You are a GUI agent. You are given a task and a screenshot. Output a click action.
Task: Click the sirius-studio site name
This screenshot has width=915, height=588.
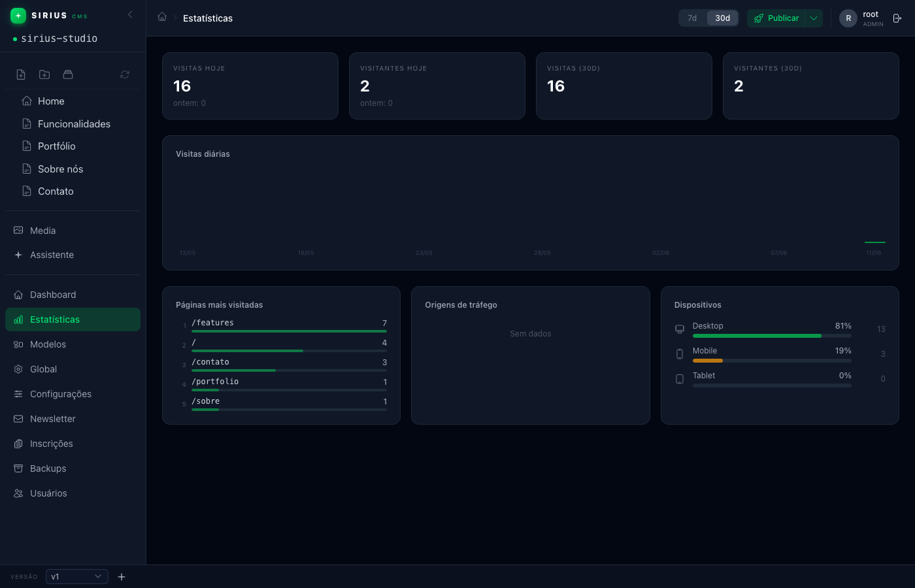(59, 39)
